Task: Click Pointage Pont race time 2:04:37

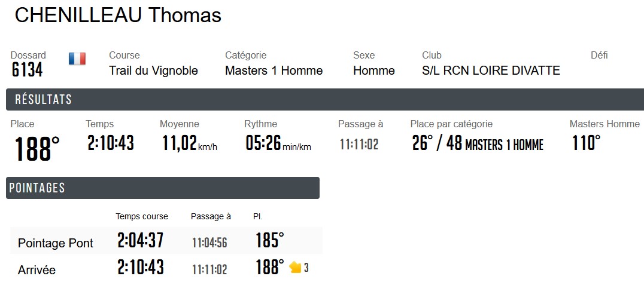Action: 140,241
